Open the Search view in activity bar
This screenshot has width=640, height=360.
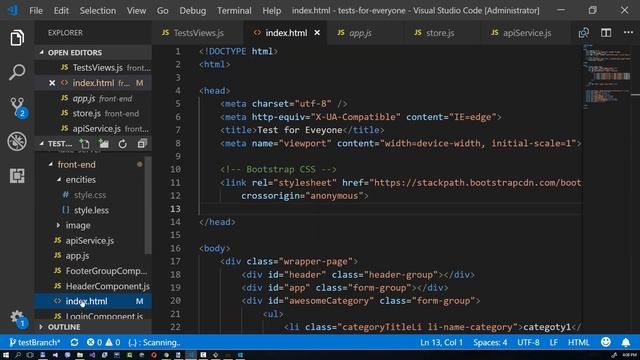(17, 72)
